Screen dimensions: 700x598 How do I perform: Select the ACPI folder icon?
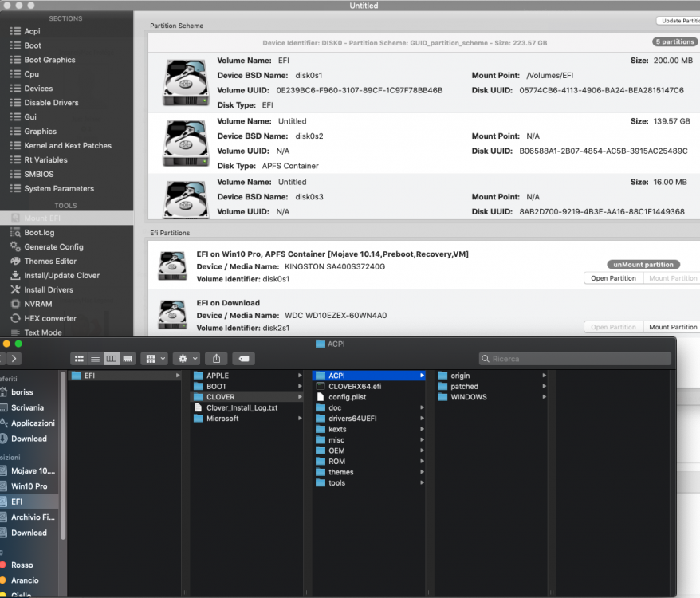[x=320, y=376]
